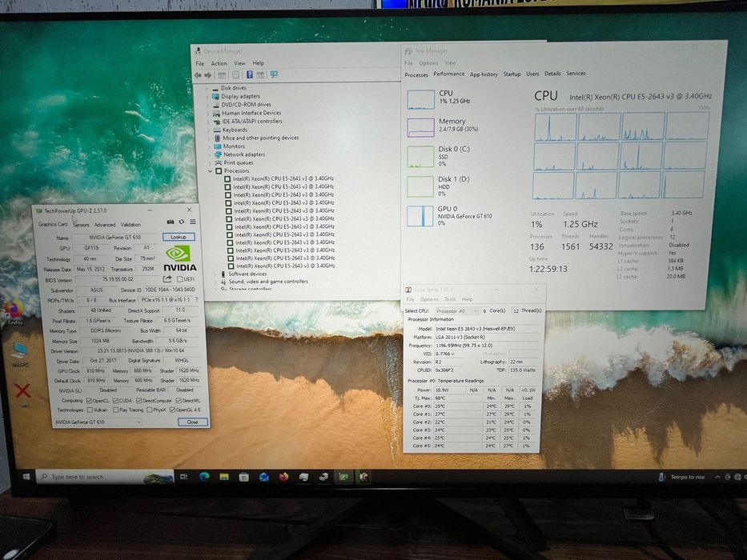Open Firefox from the taskbar
This screenshot has width=747, height=560.
coord(284,477)
